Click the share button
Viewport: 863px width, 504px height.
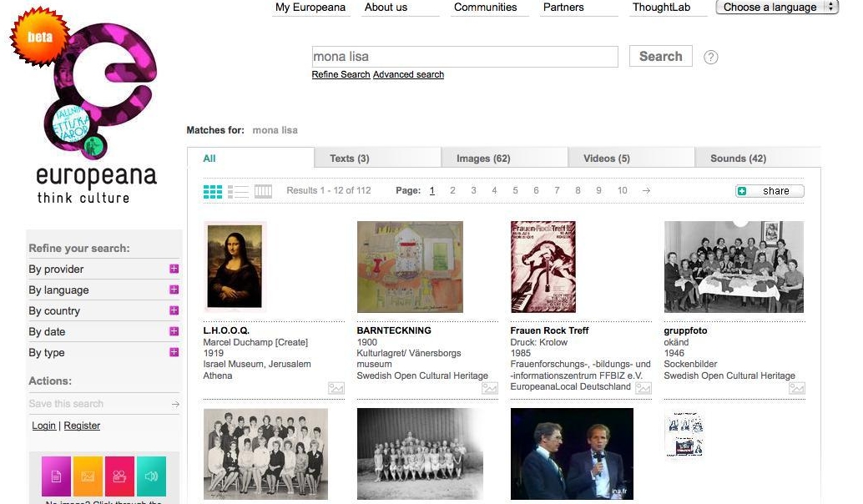click(770, 191)
